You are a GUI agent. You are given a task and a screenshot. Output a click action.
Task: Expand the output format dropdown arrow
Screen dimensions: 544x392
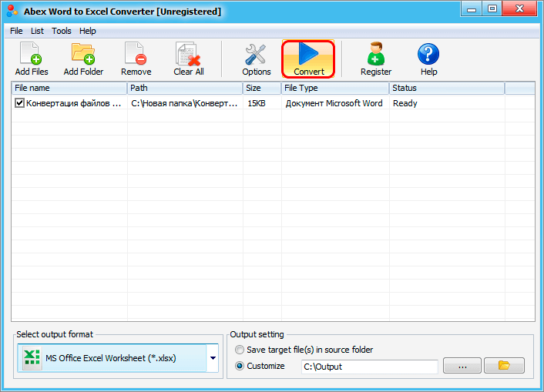(x=213, y=358)
